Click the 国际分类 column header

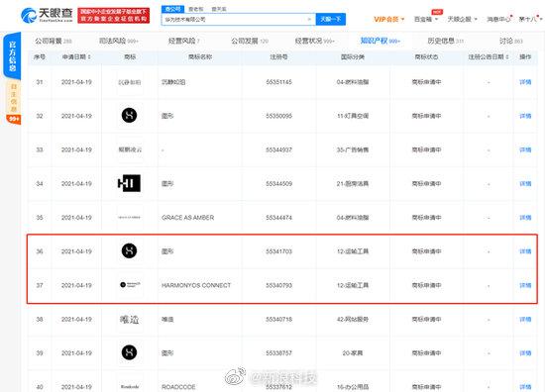point(353,57)
